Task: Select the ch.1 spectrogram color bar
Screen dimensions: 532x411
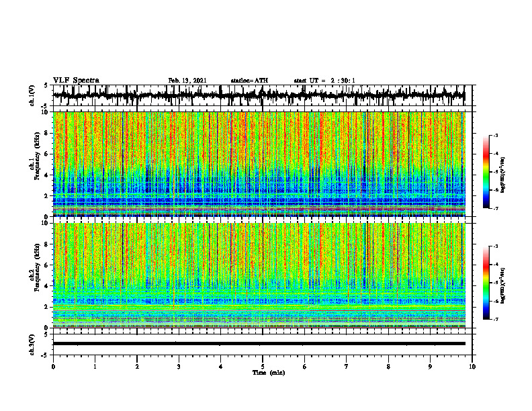Action: click(486, 172)
